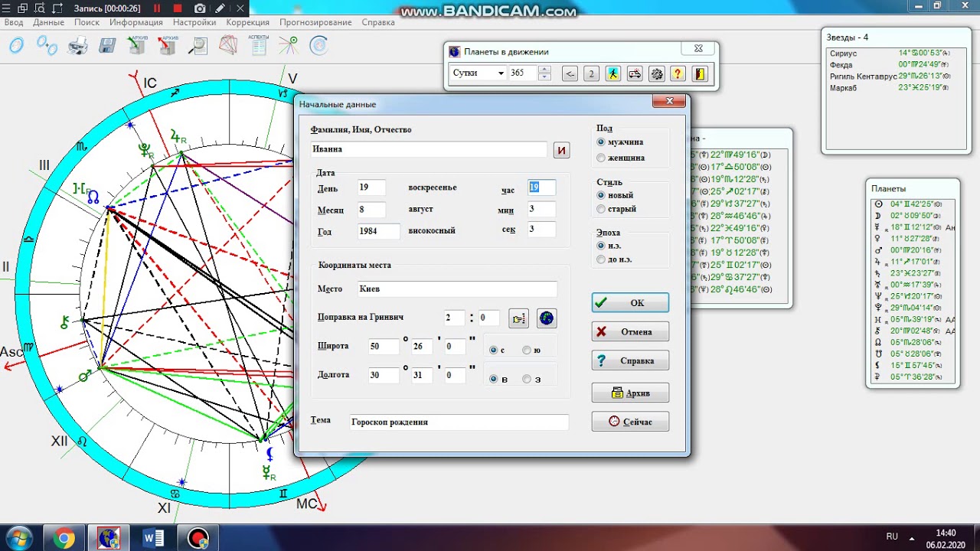Click the folder icon next to Поправка на Гринвич
Viewport: 980px width, 551px height.
[519, 318]
